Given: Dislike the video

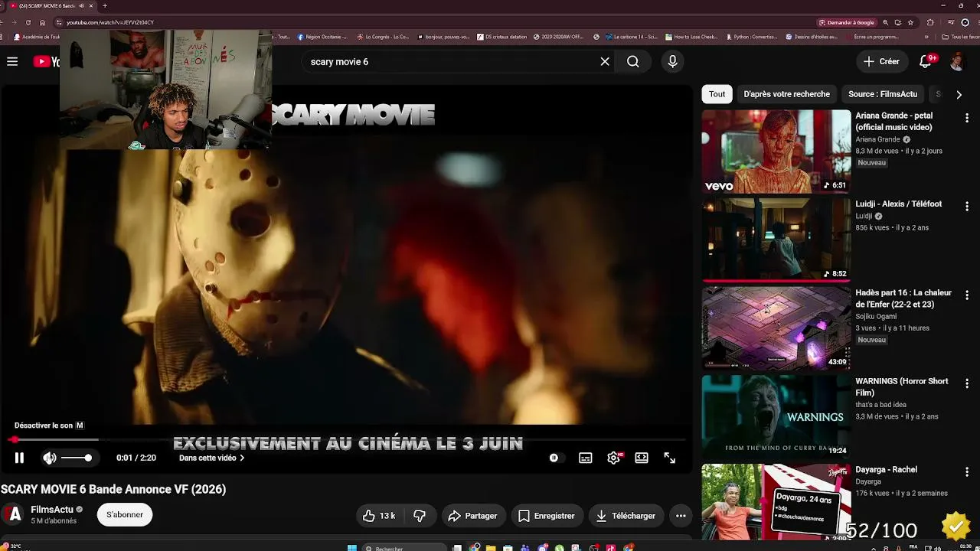Looking at the screenshot, I should (420, 516).
